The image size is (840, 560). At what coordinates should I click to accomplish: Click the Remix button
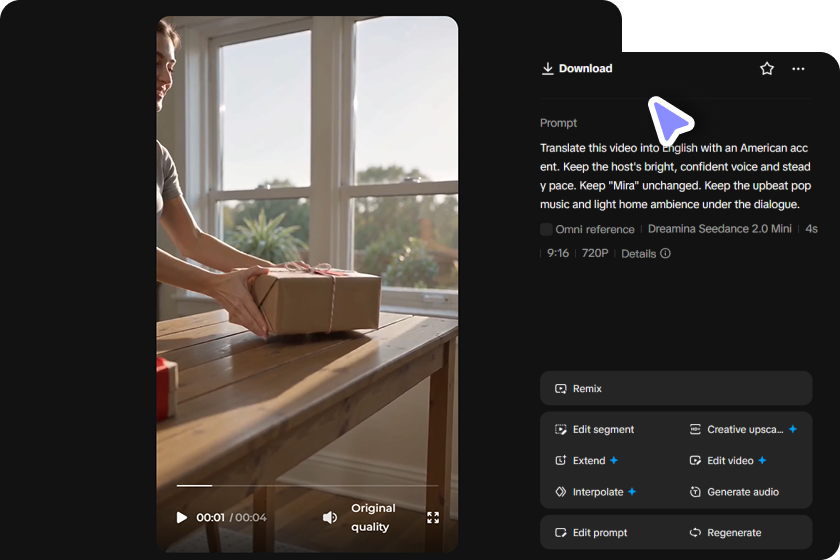click(676, 389)
